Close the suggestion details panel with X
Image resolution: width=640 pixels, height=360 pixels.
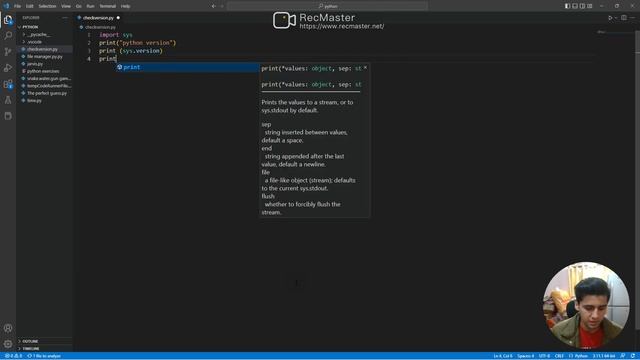(x=365, y=68)
